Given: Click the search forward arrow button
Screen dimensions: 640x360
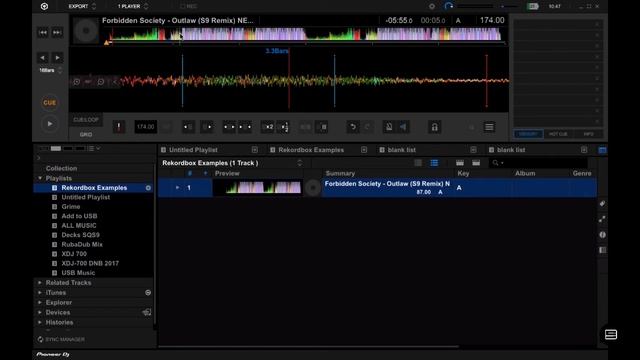Looking at the screenshot, I should click(x=57, y=58).
